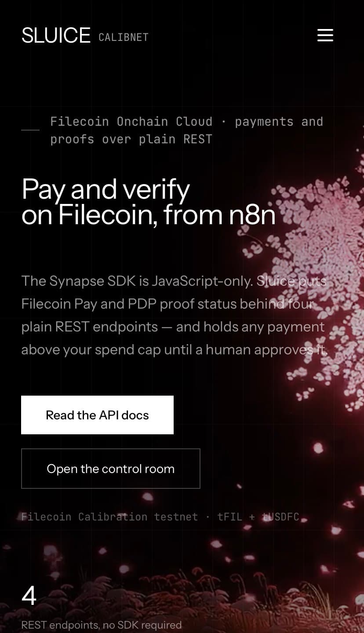Click the large "4" statistic number
This screenshot has width=364, height=633.
point(29,596)
